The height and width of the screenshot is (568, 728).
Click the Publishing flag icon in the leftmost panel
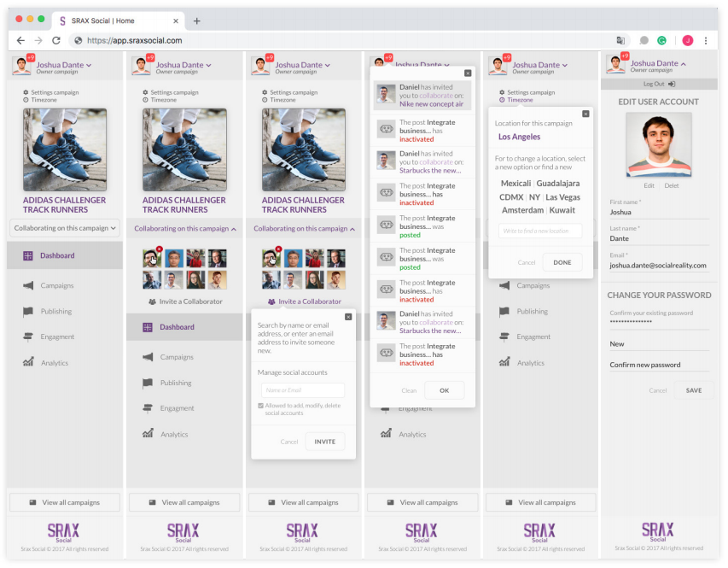(x=28, y=312)
